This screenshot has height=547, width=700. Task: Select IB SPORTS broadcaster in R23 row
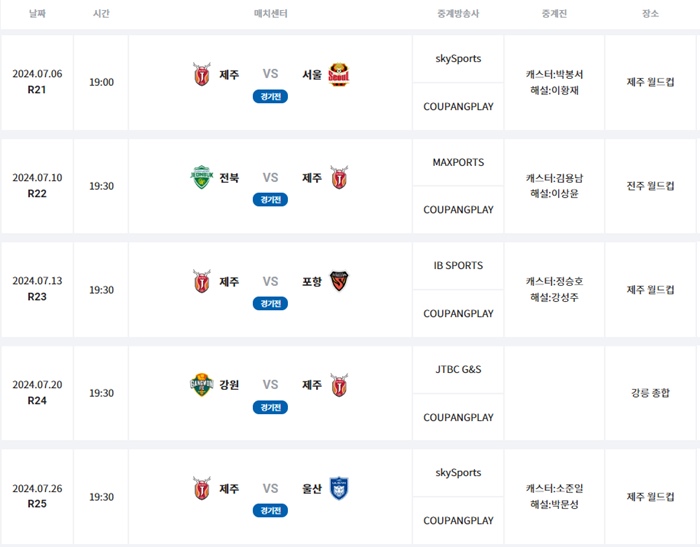pos(458,265)
